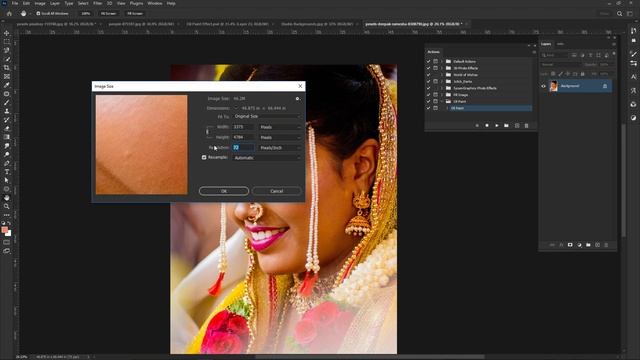Select the Frame tool
This screenshot has width=640, height=360.
(7, 76)
